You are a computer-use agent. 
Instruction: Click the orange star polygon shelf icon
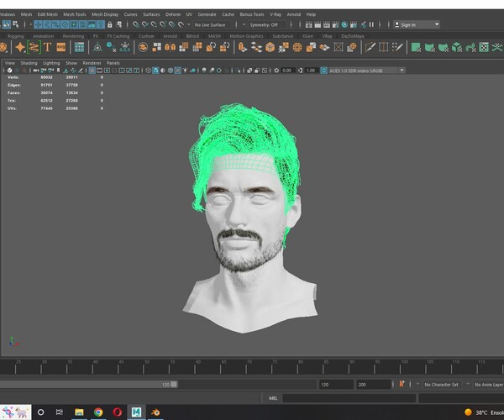click(20, 47)
